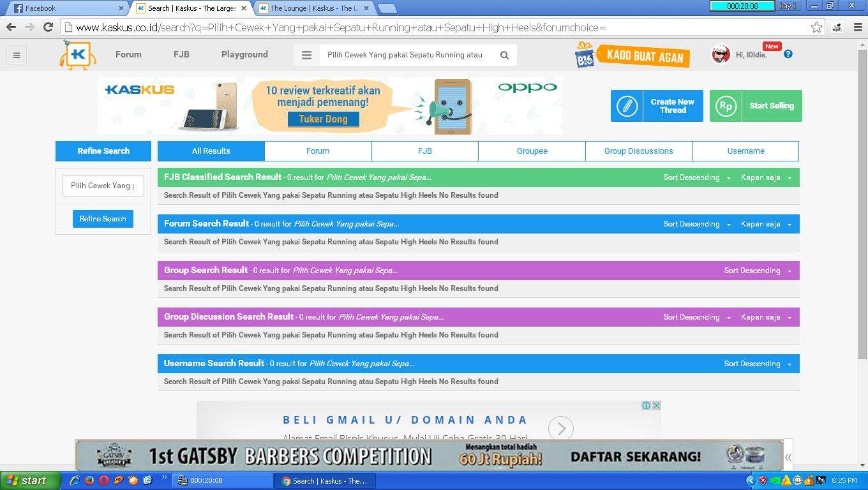
Task: Open the AdChoices info icon on the ad
Action: click(646, 405)
